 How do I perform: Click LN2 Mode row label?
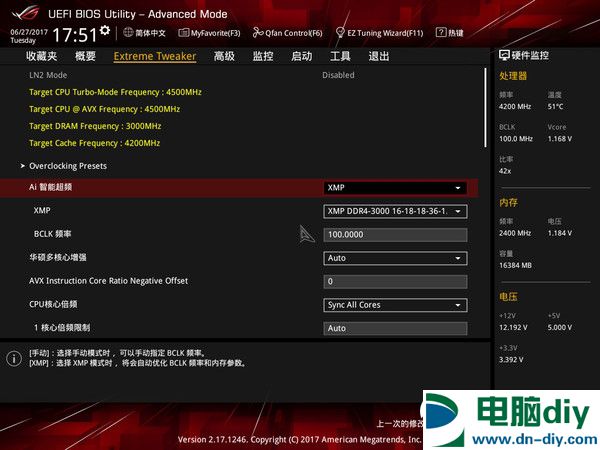coord(48,75)
